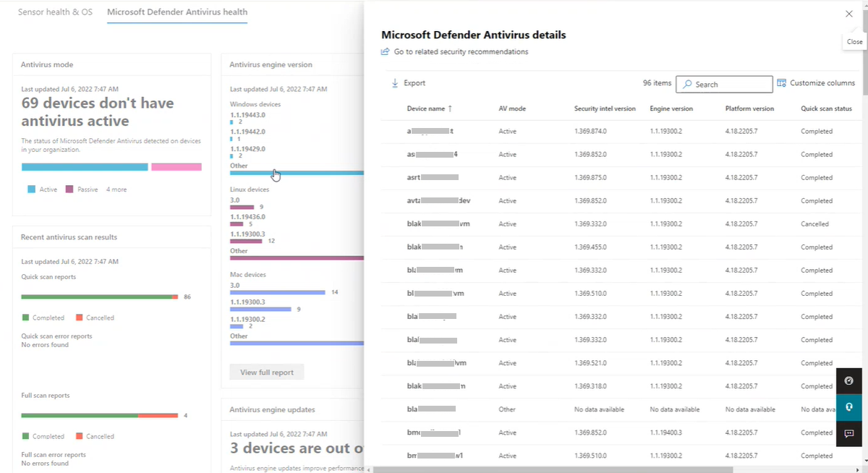Viewport: 868px width, 473px height.
Task: Open the teal headset support widget
Action: pos(849,407)
